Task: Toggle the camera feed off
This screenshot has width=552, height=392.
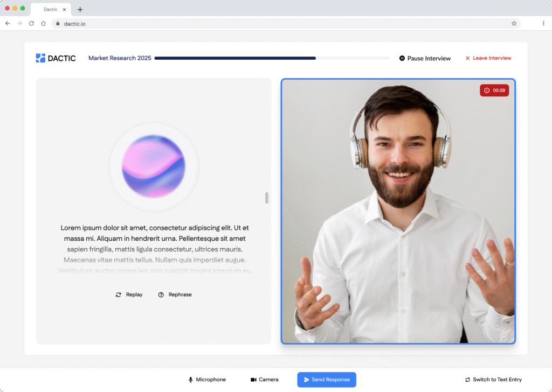Action: tap(264, 379)
